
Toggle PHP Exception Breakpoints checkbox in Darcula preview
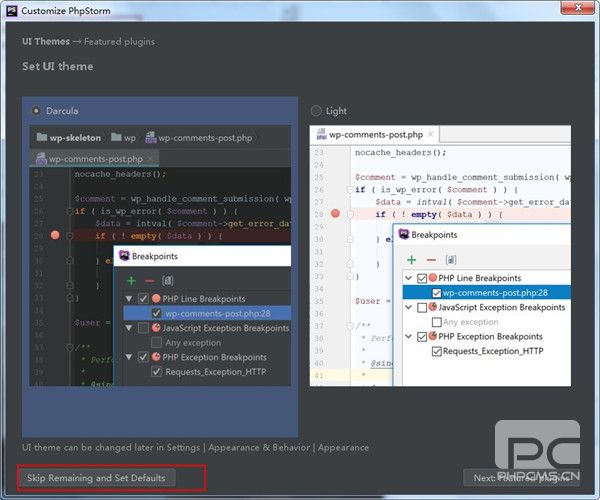[143, 357]
